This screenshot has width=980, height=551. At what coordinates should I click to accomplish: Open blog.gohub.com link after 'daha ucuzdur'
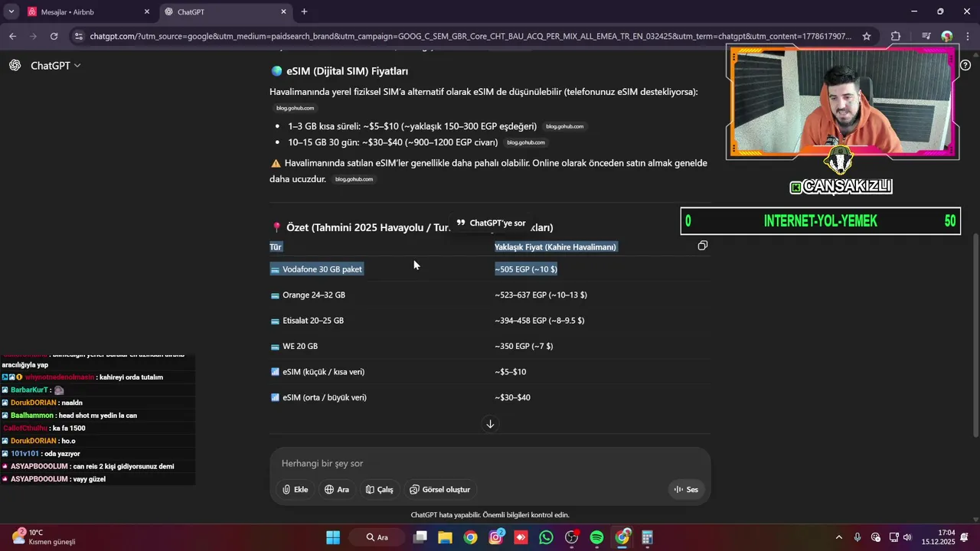click(354, 179)
